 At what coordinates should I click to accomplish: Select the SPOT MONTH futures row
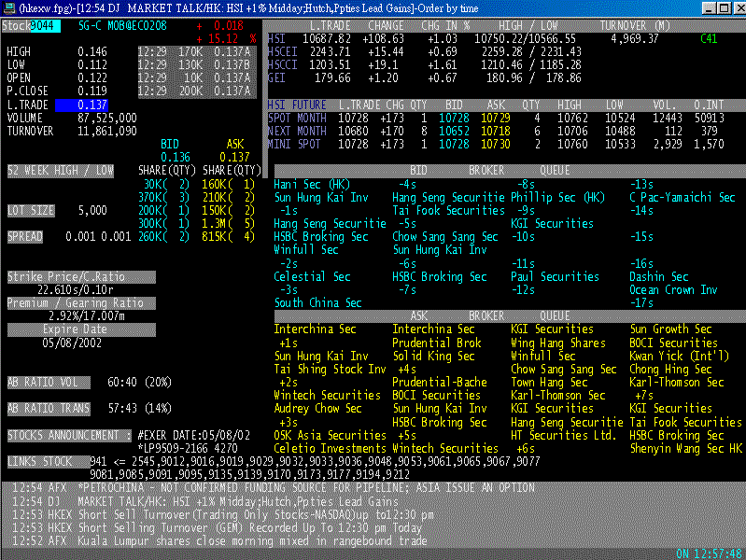[496, 118]
